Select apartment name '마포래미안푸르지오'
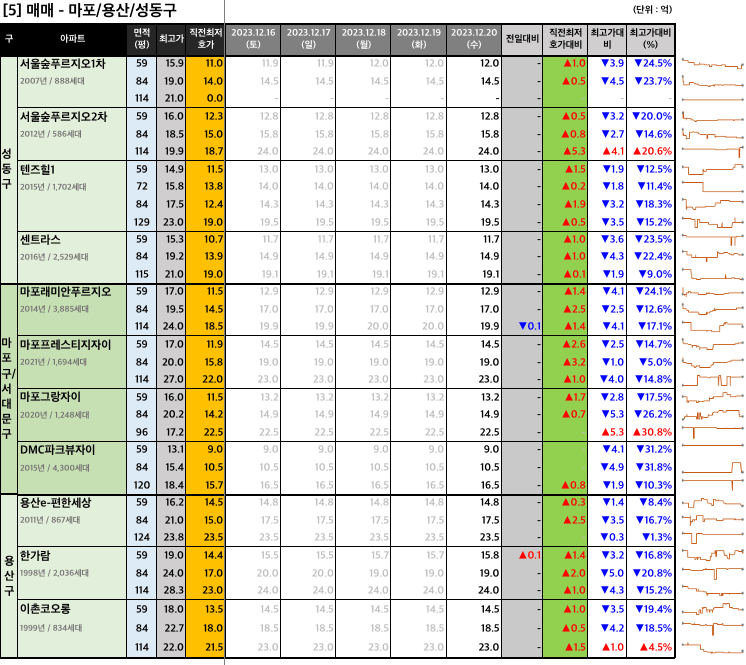Viewport: 746px width, 665px height. click(65, 292)
